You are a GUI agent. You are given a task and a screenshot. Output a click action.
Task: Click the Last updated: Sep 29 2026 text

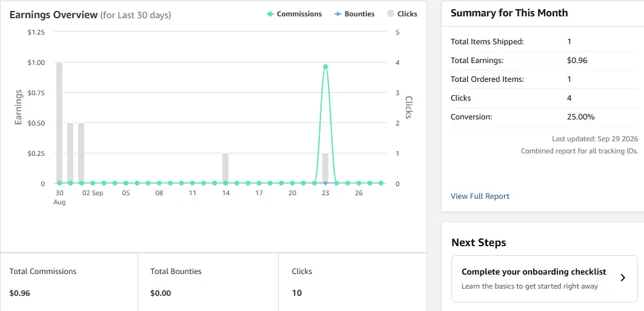595,139
